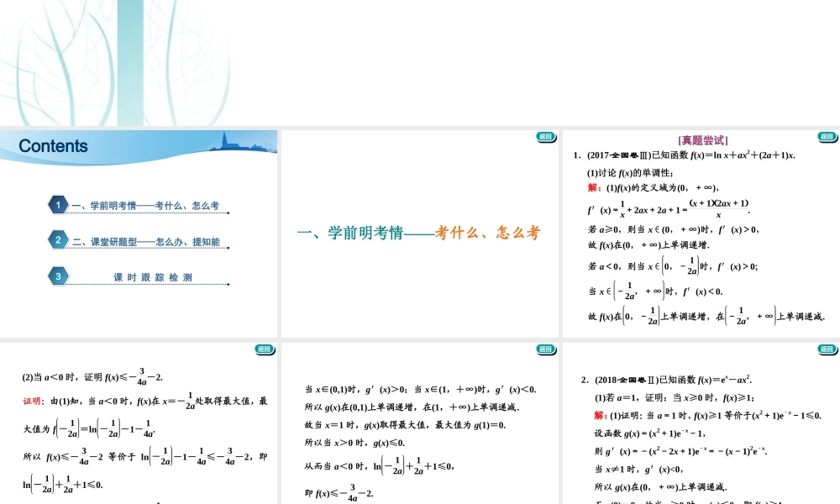This screenshot has width=840, height=504.
Task: Select the Contents slide thumbnail
Action: click(x=139, y=231)
